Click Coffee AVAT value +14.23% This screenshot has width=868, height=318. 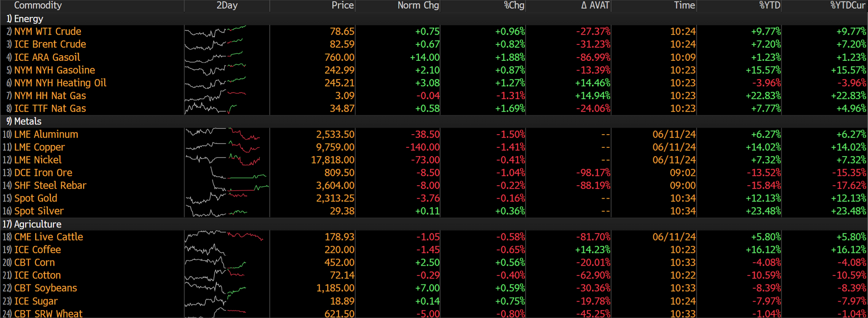pos(593,250)
